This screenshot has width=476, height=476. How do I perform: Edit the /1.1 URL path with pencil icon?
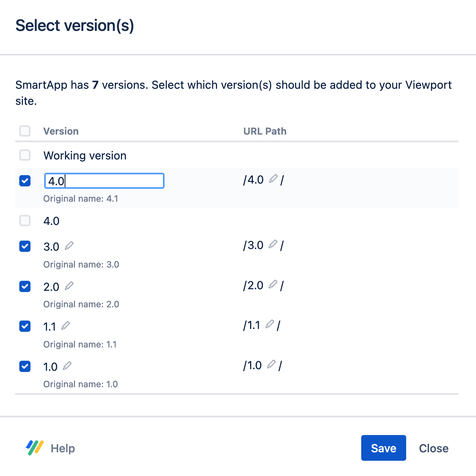pyautogui.click(x=270, y=324)
